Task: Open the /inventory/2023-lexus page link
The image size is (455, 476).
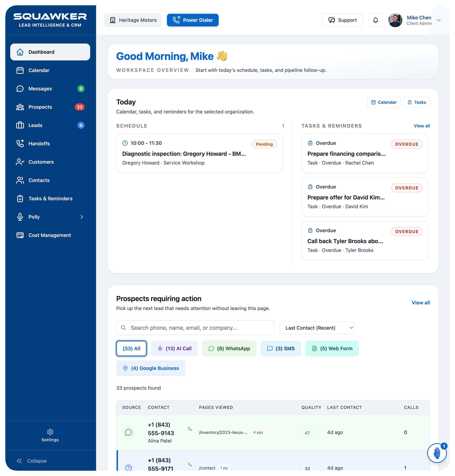Action: tap(223, 432)
